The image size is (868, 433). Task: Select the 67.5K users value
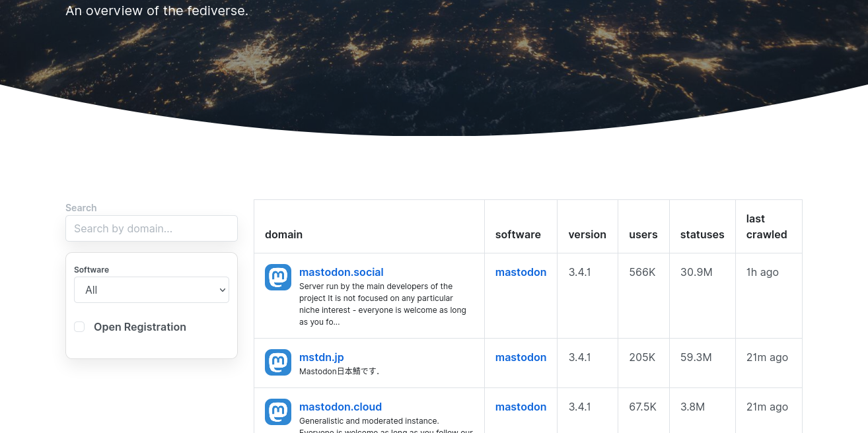coord(643,407)
